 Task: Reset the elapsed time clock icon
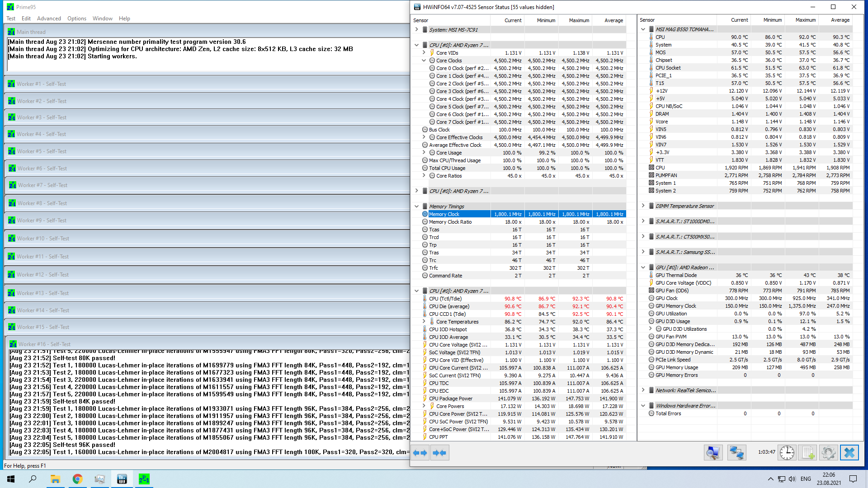point(787,452)
